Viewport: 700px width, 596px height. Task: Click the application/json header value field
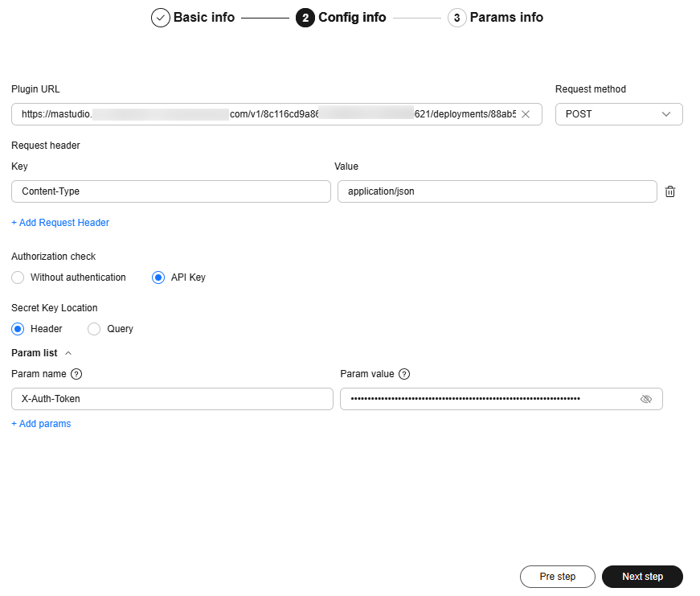(x=497, y=191)
